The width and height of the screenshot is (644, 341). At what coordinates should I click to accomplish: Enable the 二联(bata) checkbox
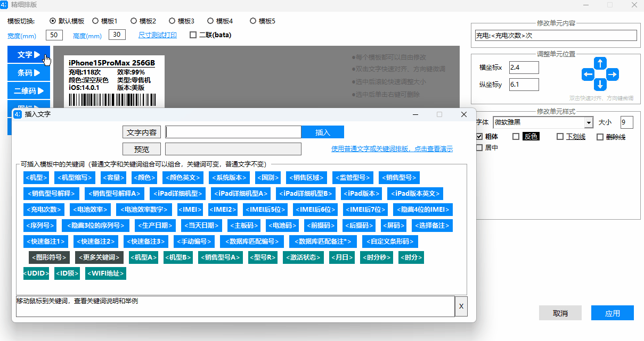click(x=193, y=35)
